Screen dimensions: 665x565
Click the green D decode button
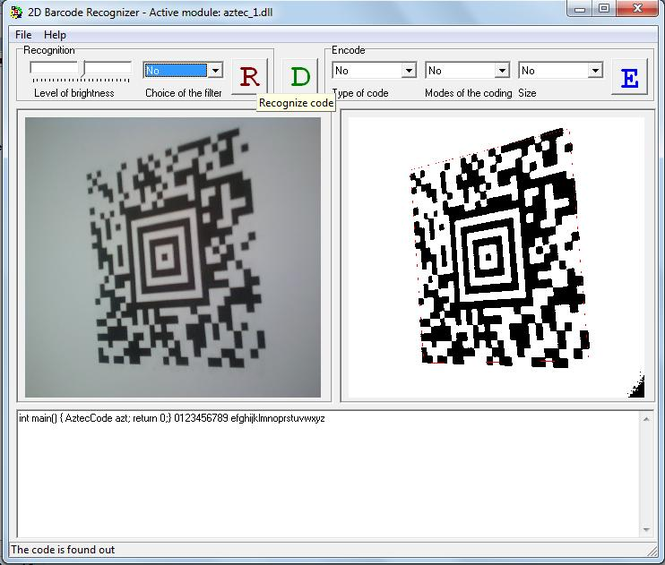click(x=300, y=77)
